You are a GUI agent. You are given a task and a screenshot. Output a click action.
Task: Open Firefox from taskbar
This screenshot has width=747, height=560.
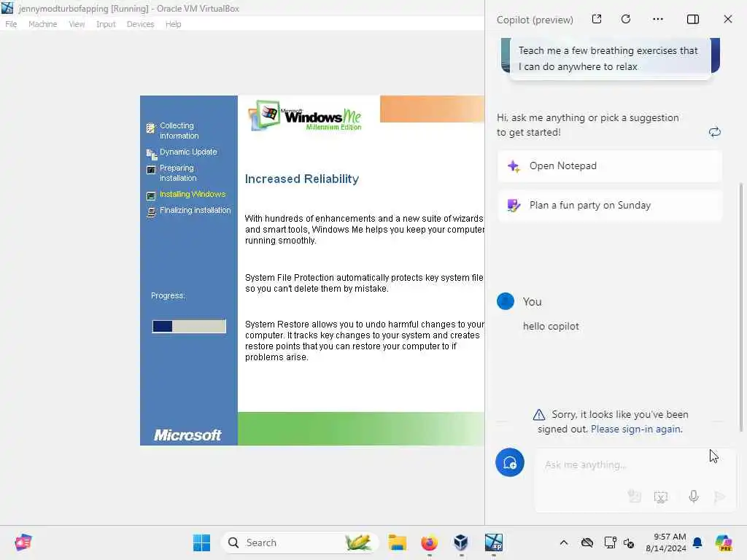[429, 542]
